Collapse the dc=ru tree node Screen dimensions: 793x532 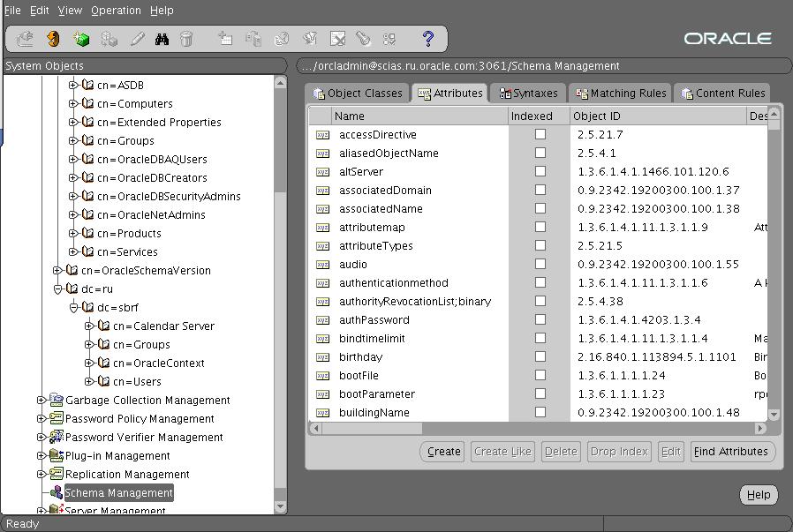[x=57, y=289]
